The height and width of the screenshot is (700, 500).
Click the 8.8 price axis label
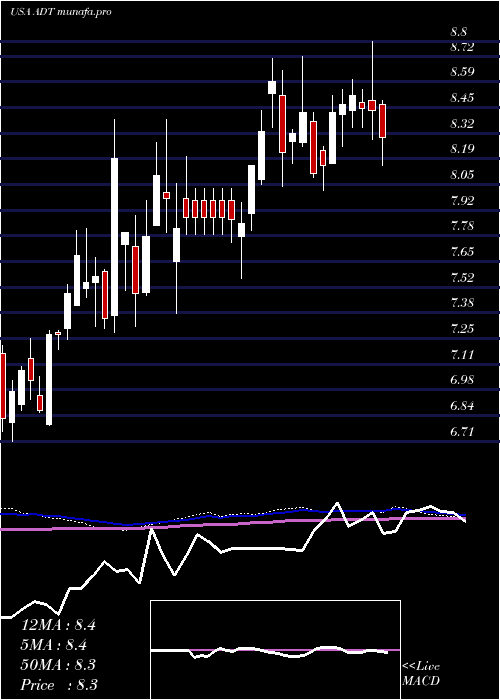459,32
